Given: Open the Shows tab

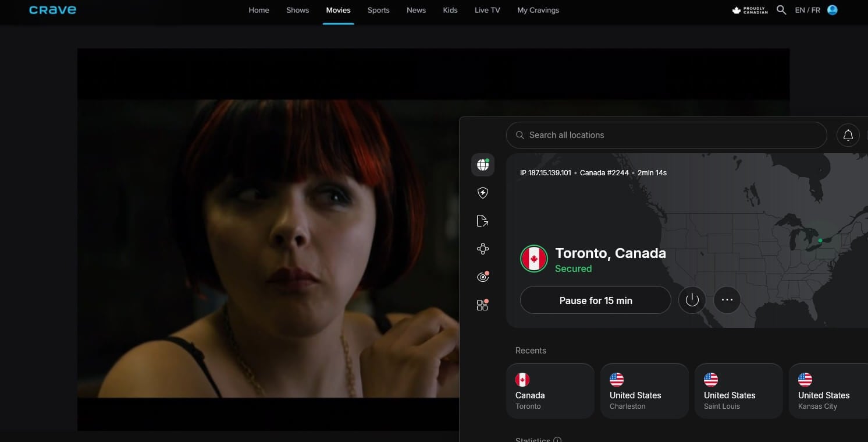Looking at the screenshot, I should (x=297, y=10).
